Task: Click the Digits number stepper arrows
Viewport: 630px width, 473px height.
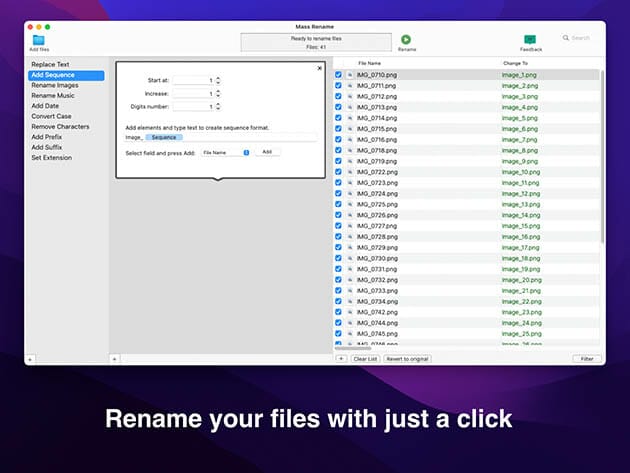Action: [218, 106]
